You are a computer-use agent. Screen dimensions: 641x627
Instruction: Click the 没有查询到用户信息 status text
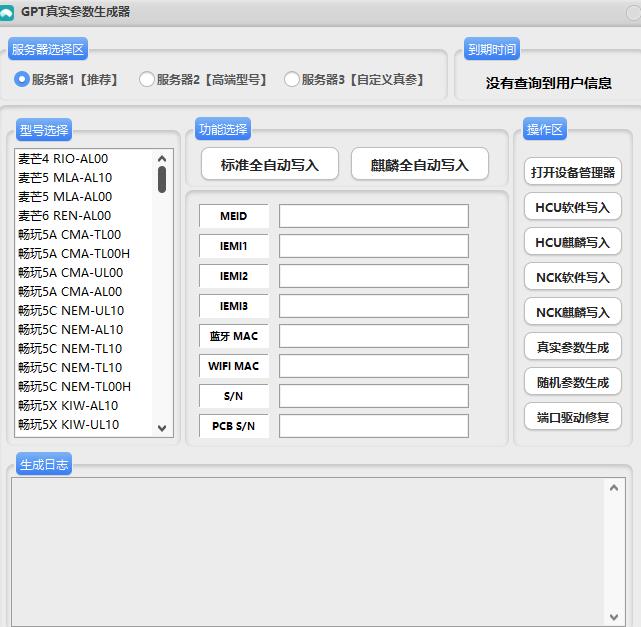549,83
